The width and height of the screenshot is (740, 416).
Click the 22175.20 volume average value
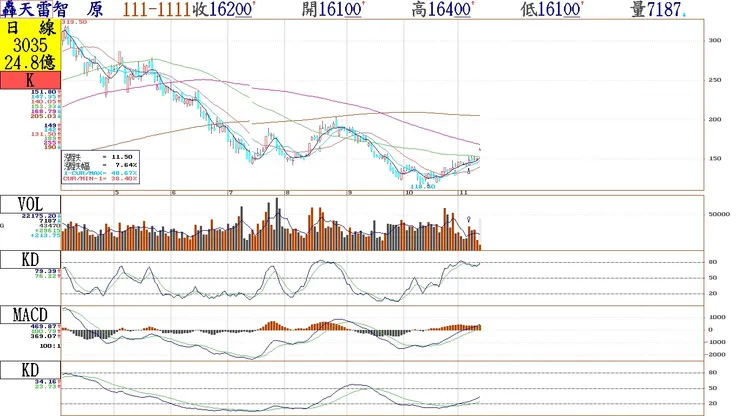41,216
